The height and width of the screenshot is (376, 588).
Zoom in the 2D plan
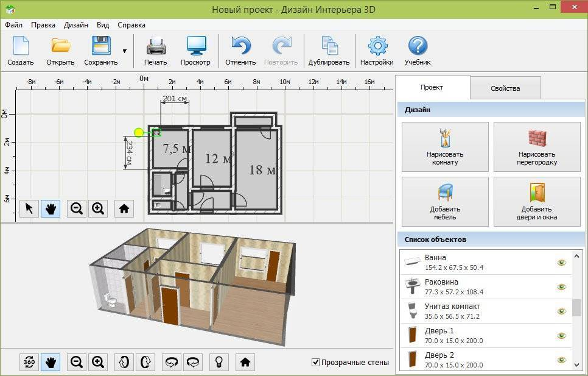pos(98,208)
